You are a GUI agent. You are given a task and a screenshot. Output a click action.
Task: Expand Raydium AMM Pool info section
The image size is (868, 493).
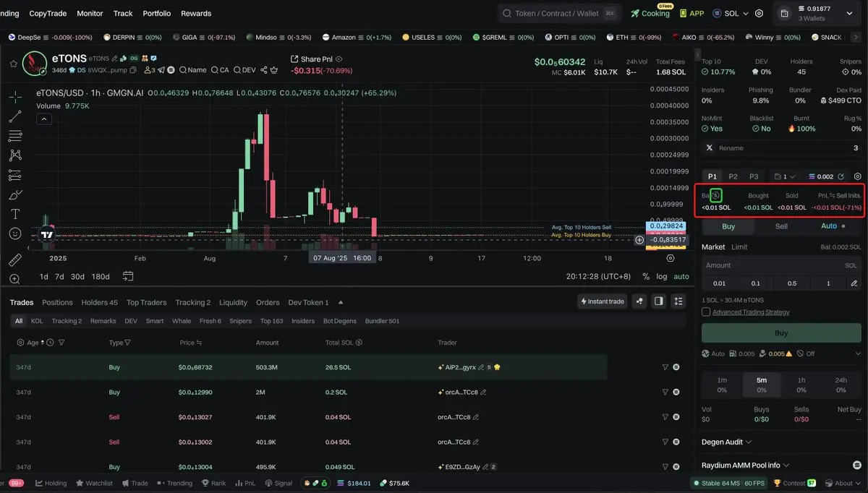[x=745, y=466]
